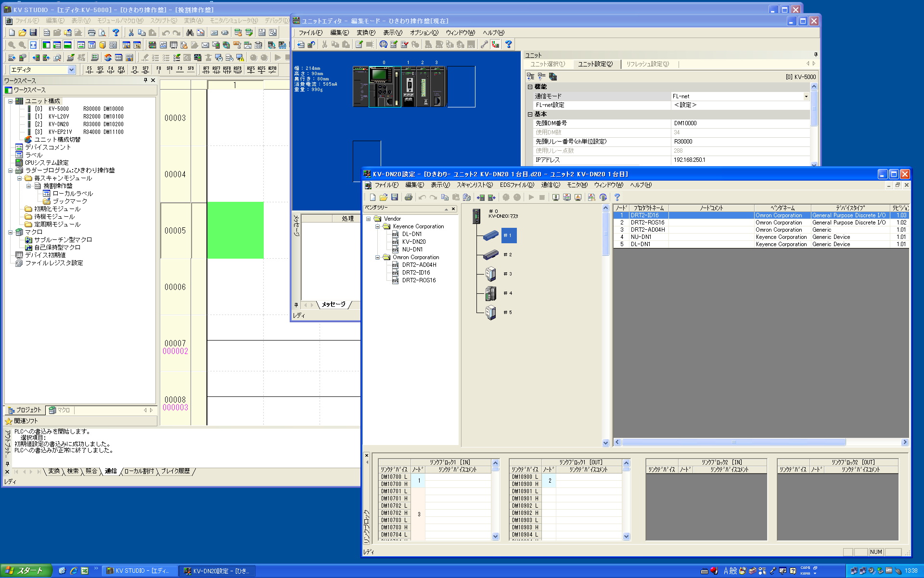Open ファイル menu in KV STUDIO
Screen dimensions: 924x578
point(27,21)
